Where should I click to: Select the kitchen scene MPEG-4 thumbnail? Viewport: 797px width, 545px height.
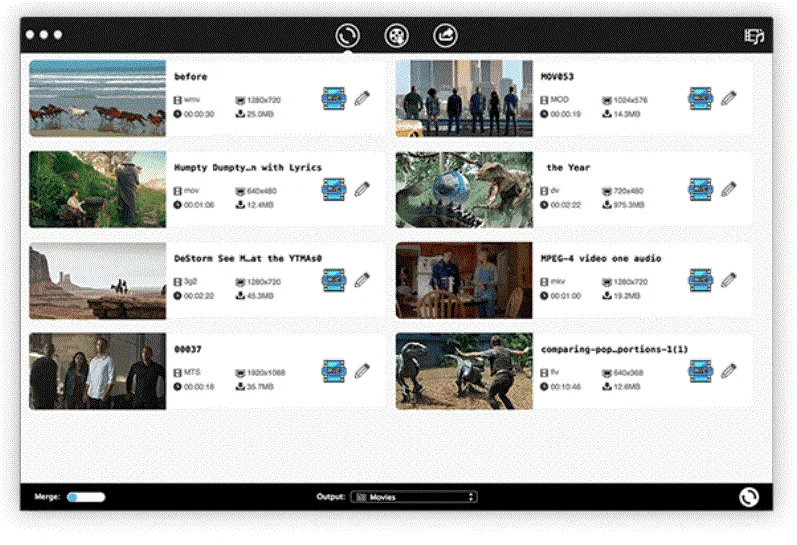pyautogui.click(x=464, y=280)
